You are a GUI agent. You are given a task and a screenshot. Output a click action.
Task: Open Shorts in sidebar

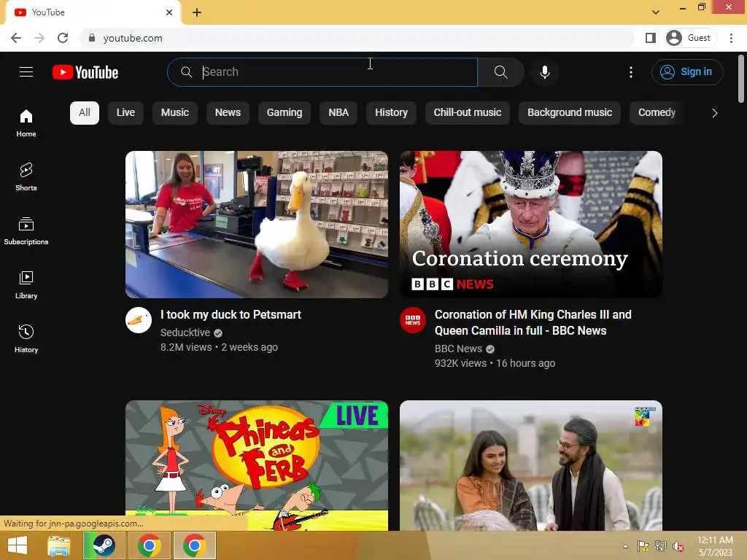[26, 177]
